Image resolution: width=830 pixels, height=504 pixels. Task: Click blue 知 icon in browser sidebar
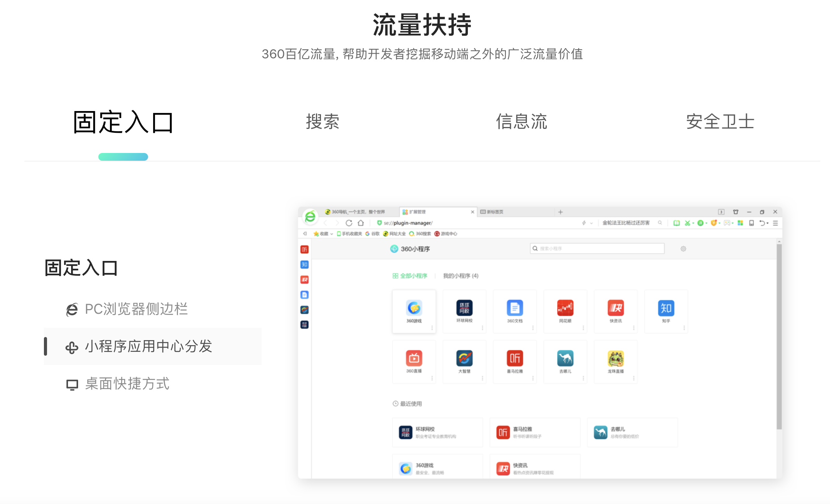coord(305,264)
